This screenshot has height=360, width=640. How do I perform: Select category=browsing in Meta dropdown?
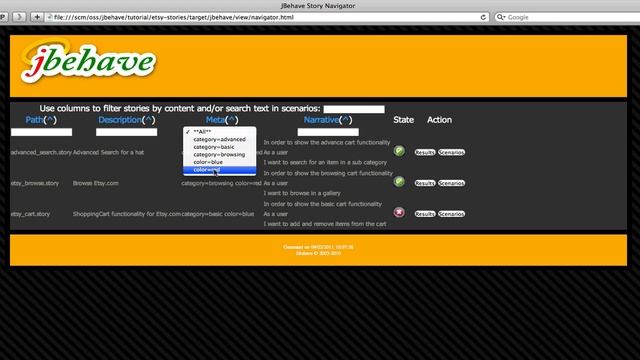(220, 155)
